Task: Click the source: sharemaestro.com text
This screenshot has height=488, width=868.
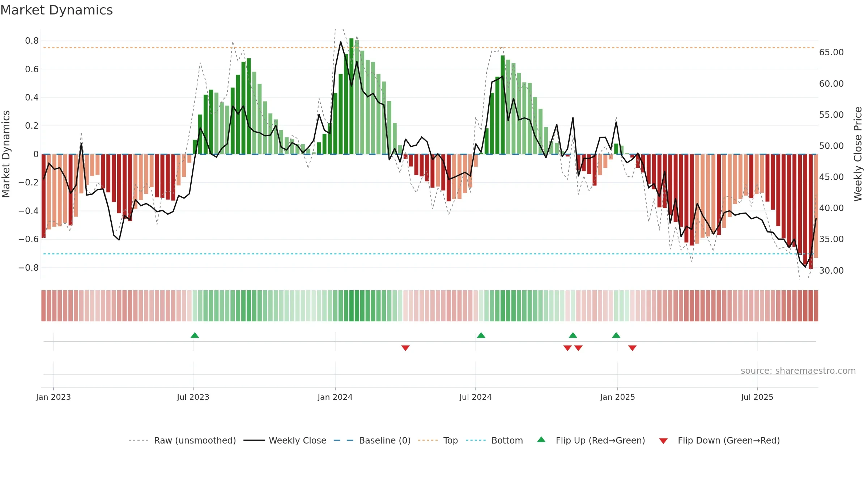Action: (798, 371)
